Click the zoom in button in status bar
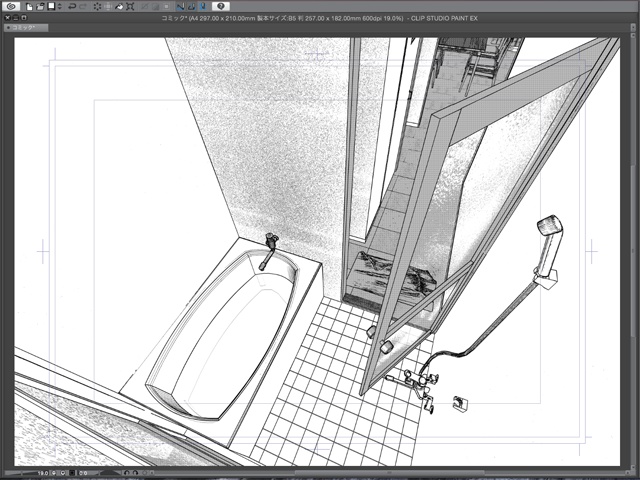640x480 pixels. (63, 473)
